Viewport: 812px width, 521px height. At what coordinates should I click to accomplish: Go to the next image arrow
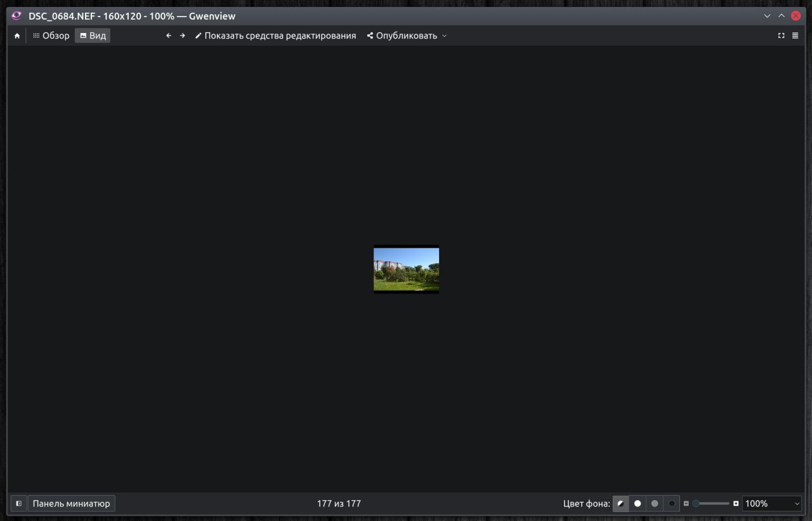183,36
